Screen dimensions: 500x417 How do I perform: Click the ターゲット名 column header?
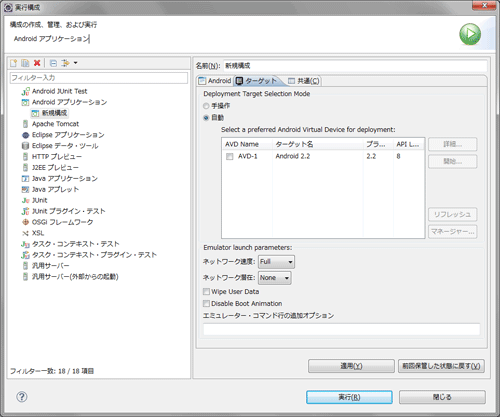point(318,144)
